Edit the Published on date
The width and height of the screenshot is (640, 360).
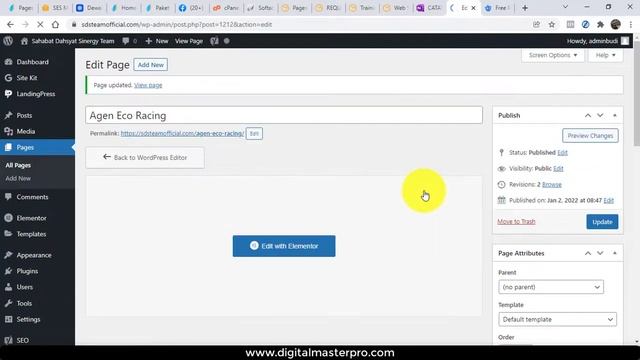(609, 200)
